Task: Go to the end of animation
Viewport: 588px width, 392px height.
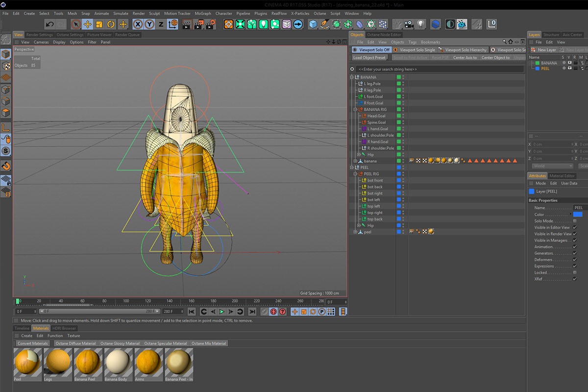Action: pyautogui.click(x=252, y=312)
